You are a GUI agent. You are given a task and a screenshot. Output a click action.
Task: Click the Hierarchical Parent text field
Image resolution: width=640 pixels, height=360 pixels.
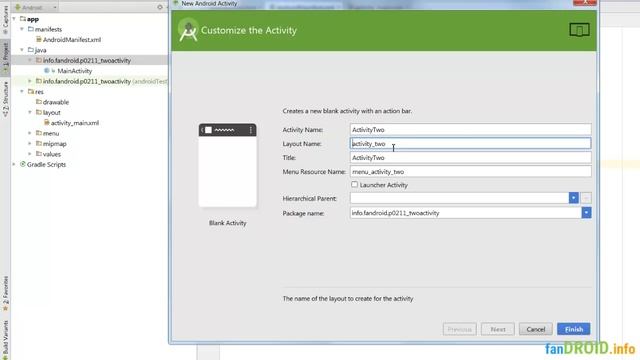point(459,198)
